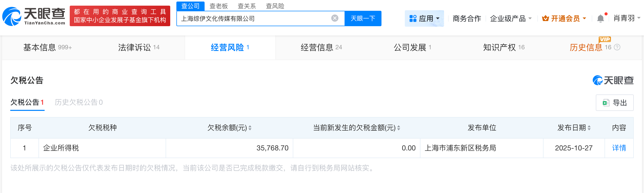Image resolution: width=644 pixels, height=193 pixels.
Task: Switch to 基本信息 tab
Action: click(x=48, y=47)
